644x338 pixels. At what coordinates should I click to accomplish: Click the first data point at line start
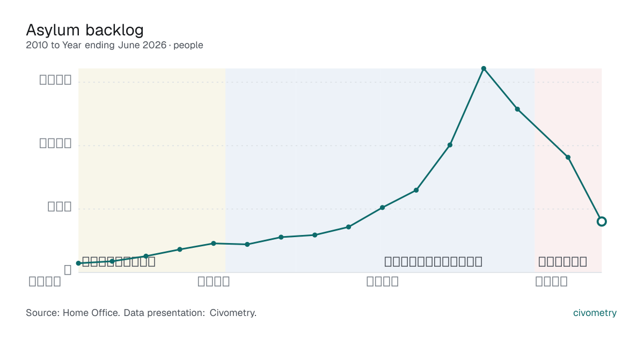click(x=78, y=263)
